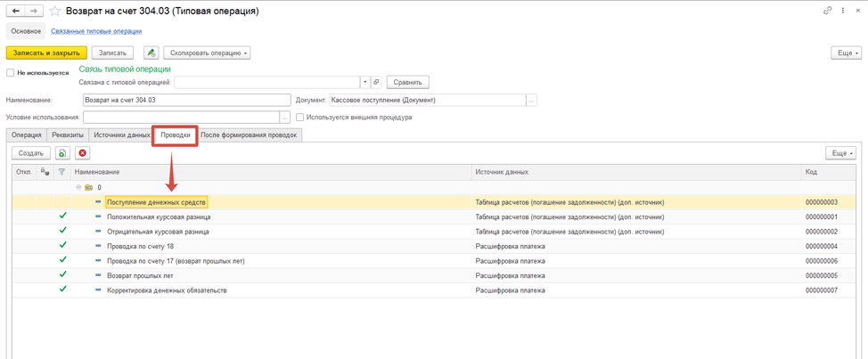Switch to the Операция tab
Screen dimensions: 868x359
point(27,135)
